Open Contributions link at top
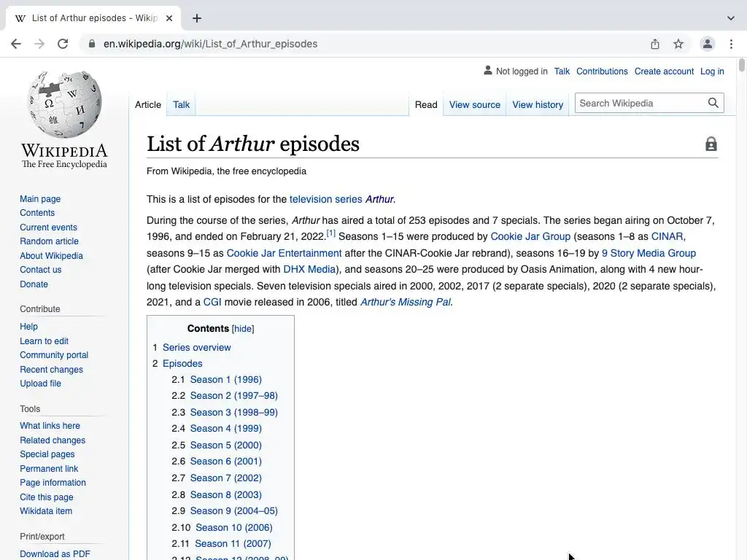Viewport: 747px width, 560px height. [x=602, y=71]
